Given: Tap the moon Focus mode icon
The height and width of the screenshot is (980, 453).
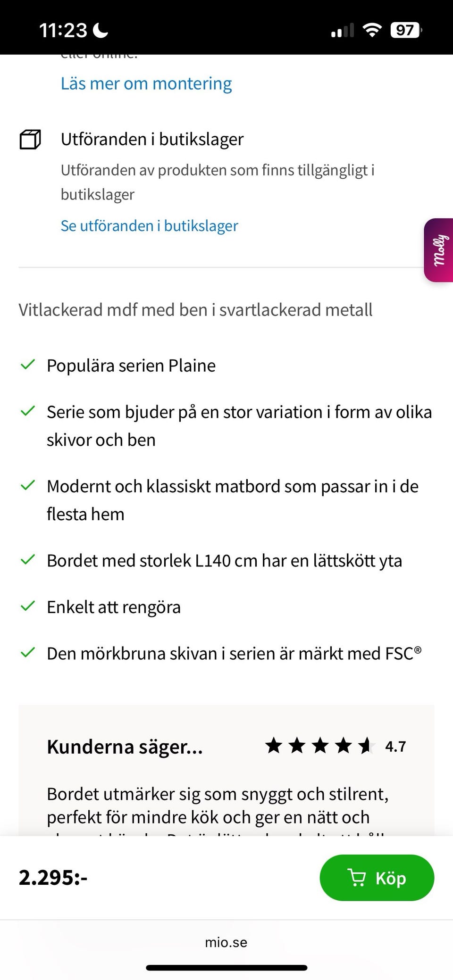Looking at the screenshot, I should [x=101, y=31].
